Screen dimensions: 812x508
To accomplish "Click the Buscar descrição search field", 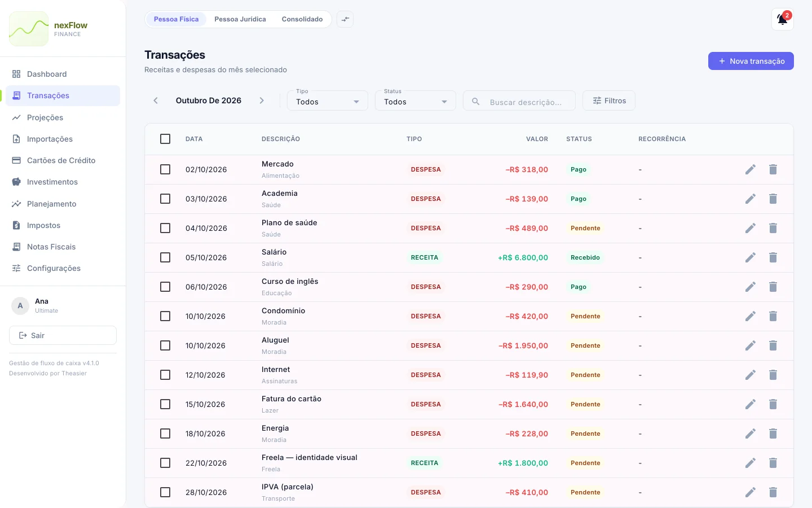I will click(519, 102).
